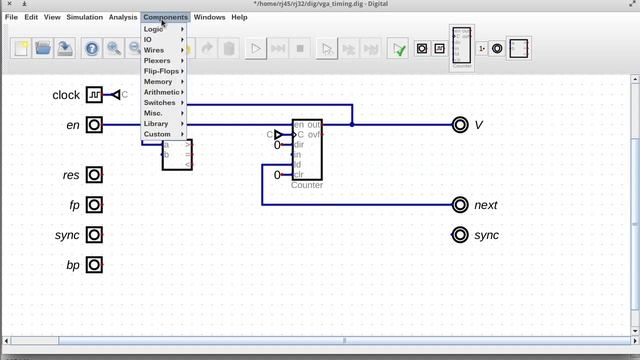640x360 pixels.
Task: Stop the simulation with the stop icon
Action: 300,49
